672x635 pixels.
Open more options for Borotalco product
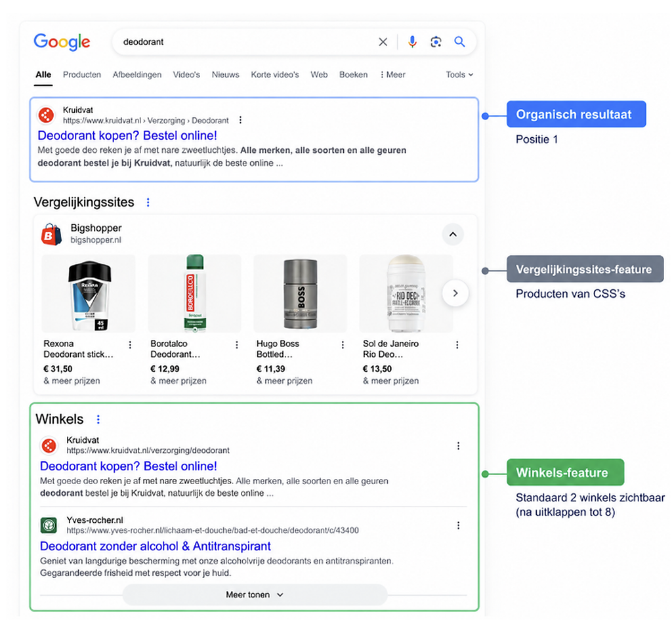(x=237, y=344)
